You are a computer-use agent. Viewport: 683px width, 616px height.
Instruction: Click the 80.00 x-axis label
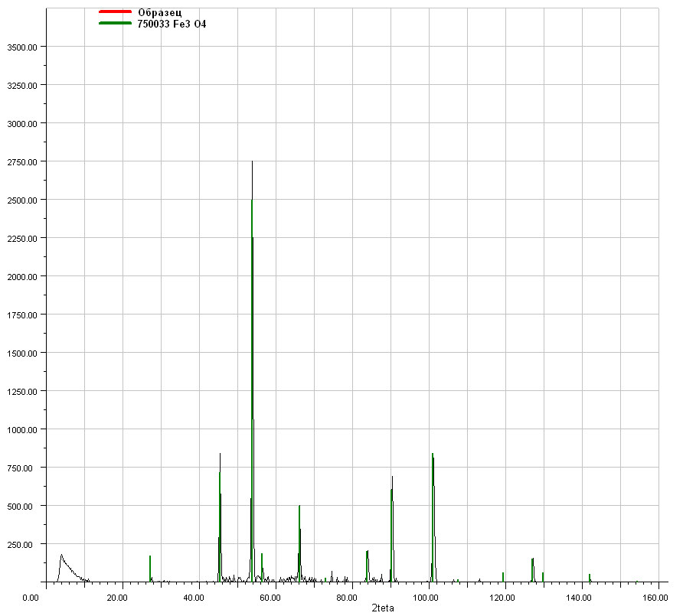(x=347, y=598)
